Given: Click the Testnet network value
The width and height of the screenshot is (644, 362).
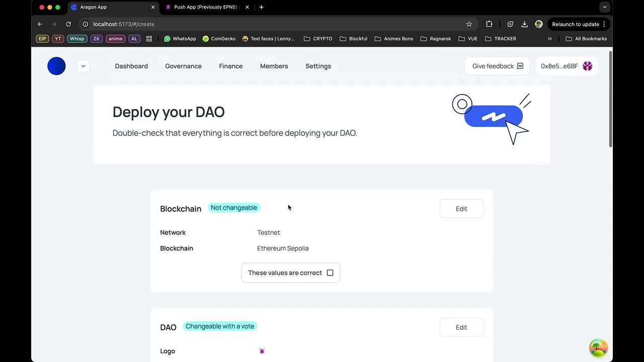Looking at the screenshot, I should [269, 232].
